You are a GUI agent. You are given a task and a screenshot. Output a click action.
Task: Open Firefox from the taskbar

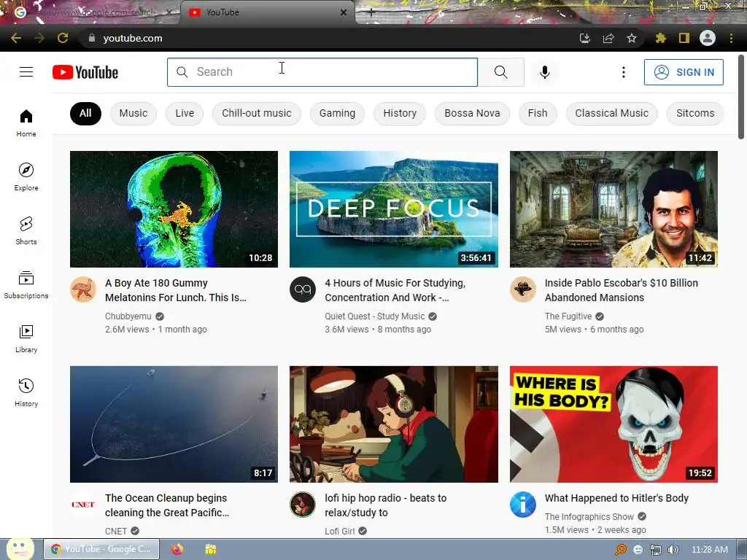point(177,549)
